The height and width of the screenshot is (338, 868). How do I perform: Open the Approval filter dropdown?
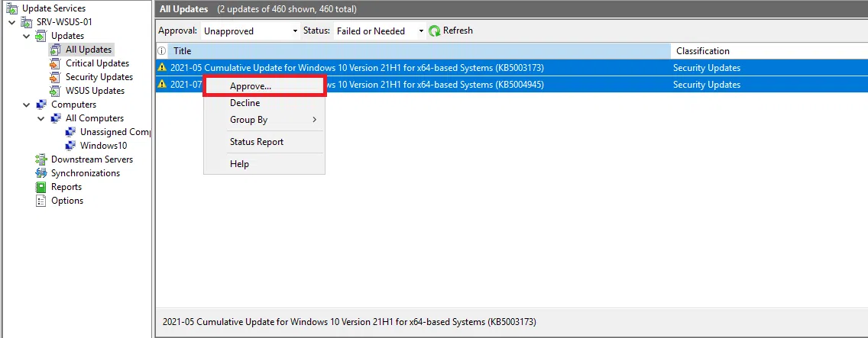(250, 31)
